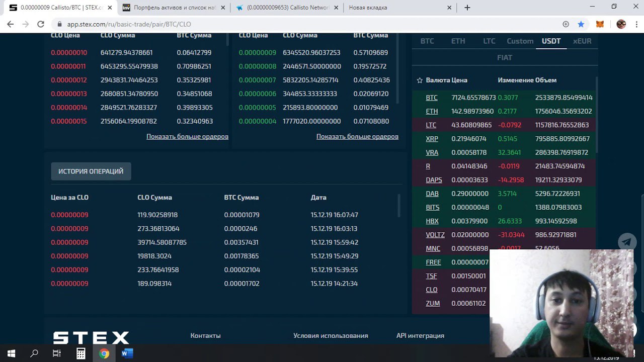The height and width of the screenshot is (362, 644).
Task: Select the xEUR market tab
Action: pos(582,41)
